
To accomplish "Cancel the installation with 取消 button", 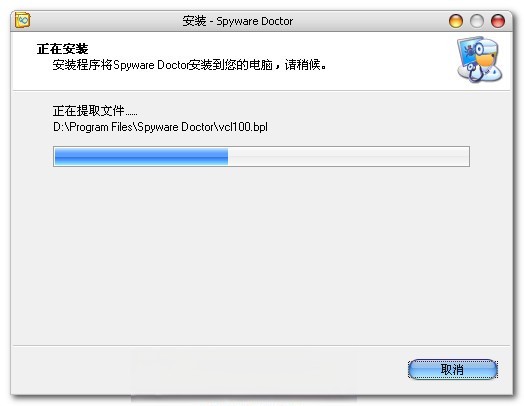I will (x=452, y=369).
